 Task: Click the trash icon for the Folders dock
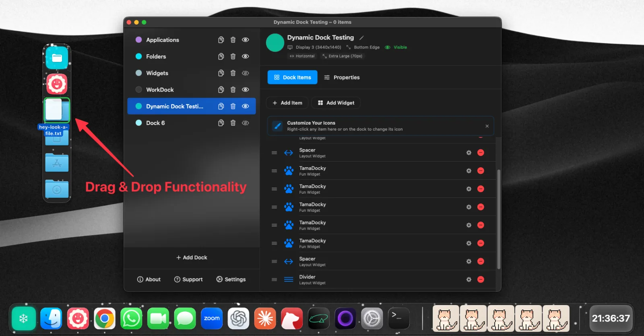233,56
